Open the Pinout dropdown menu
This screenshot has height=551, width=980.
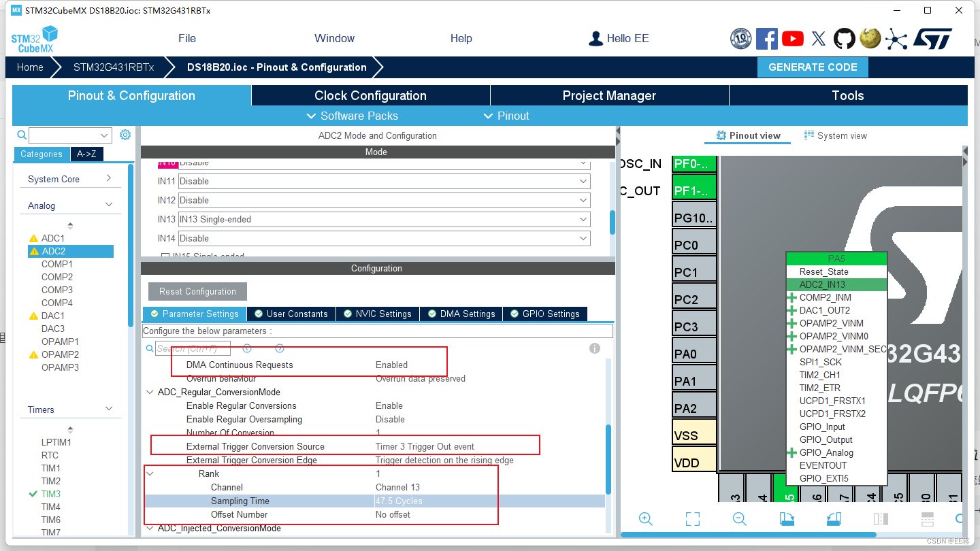pos(506,116)
